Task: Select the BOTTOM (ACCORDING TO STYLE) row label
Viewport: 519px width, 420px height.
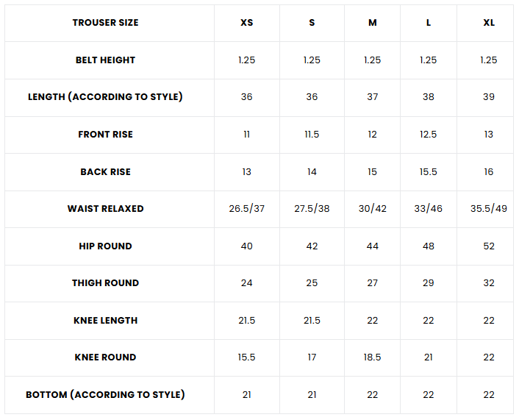Action: coord(105,395)
